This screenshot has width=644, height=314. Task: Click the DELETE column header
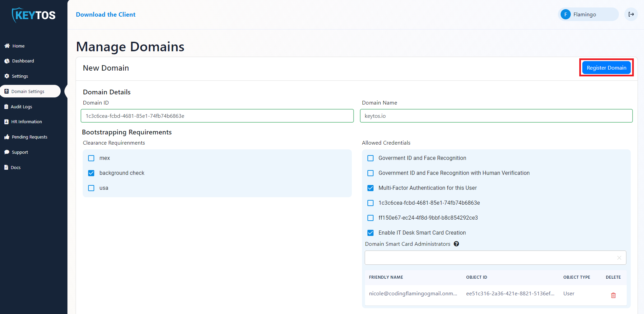tap(613, 277)
